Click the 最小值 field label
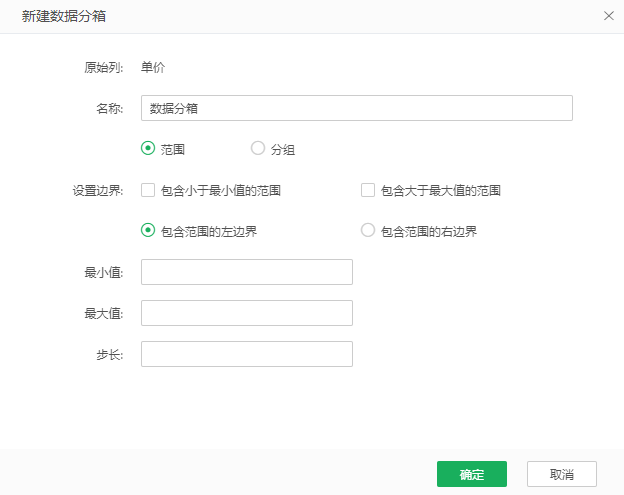Screen dimensions: 624x495 pyautogui.click(x=103, y=272)
